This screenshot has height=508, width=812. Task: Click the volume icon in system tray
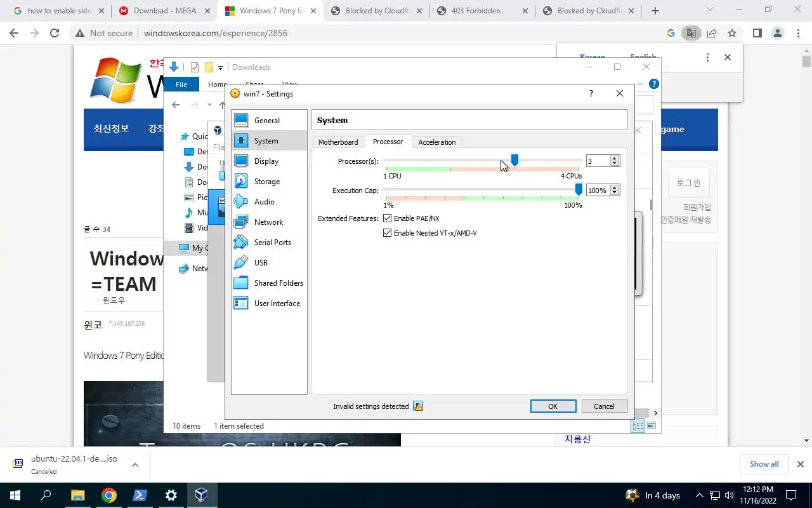(729, 495)
